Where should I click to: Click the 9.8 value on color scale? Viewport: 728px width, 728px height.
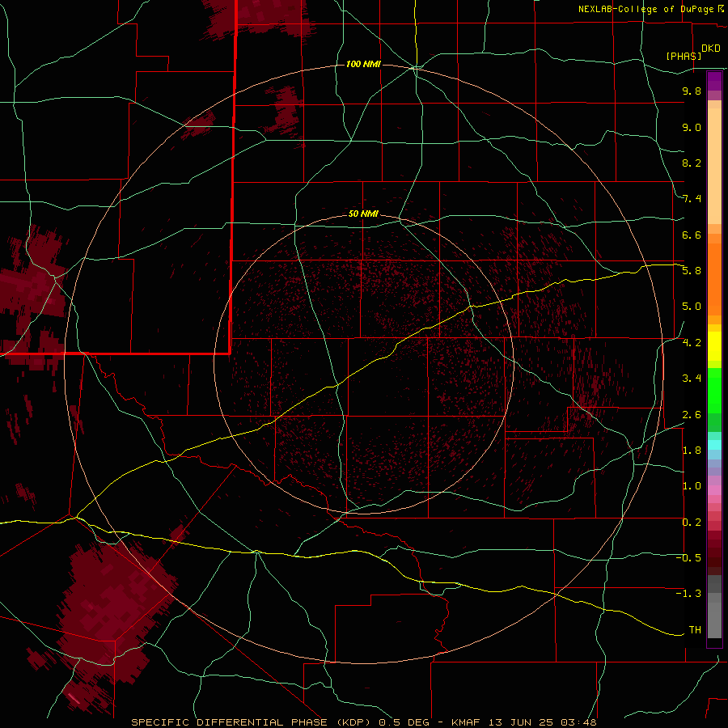[x=692, y=91]
